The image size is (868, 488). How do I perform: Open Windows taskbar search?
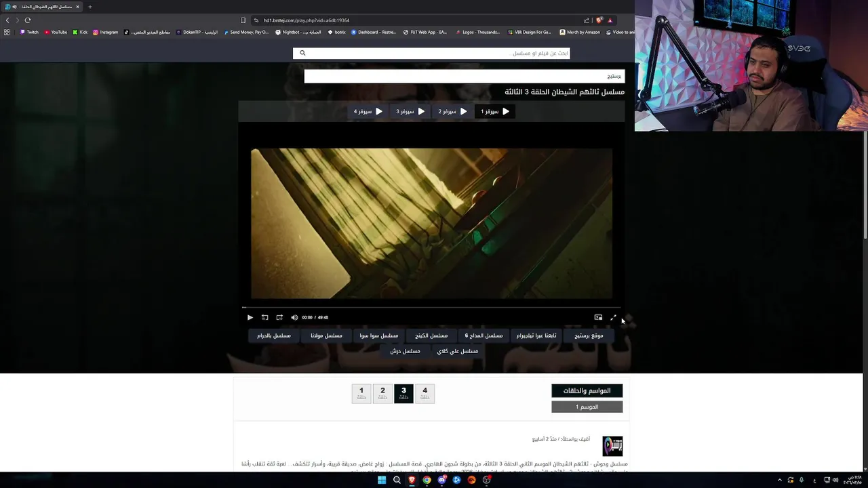(x=397, y=480)
